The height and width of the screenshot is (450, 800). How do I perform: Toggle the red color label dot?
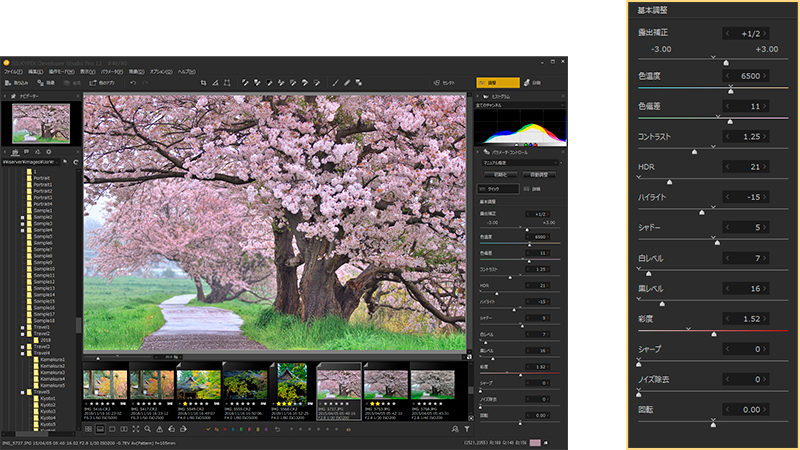[249, 430]
